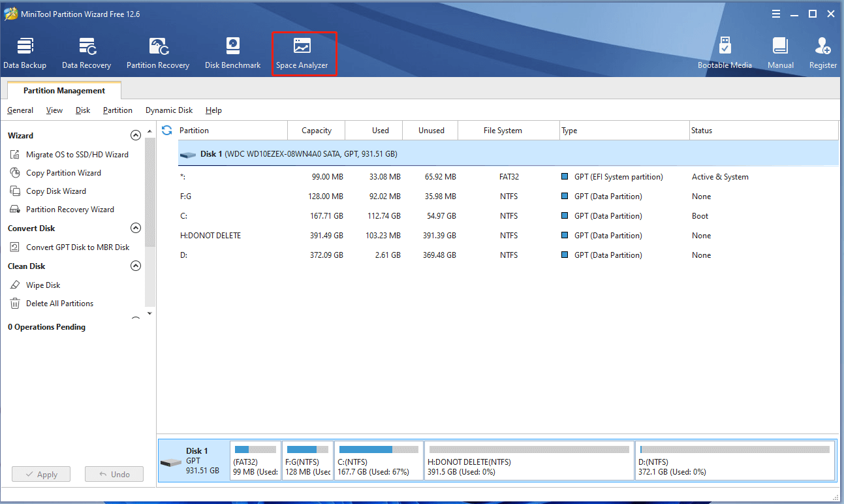Viewport: 844px width, 504px height.
Task: Open the Partition menu
Action: (117, 110)
